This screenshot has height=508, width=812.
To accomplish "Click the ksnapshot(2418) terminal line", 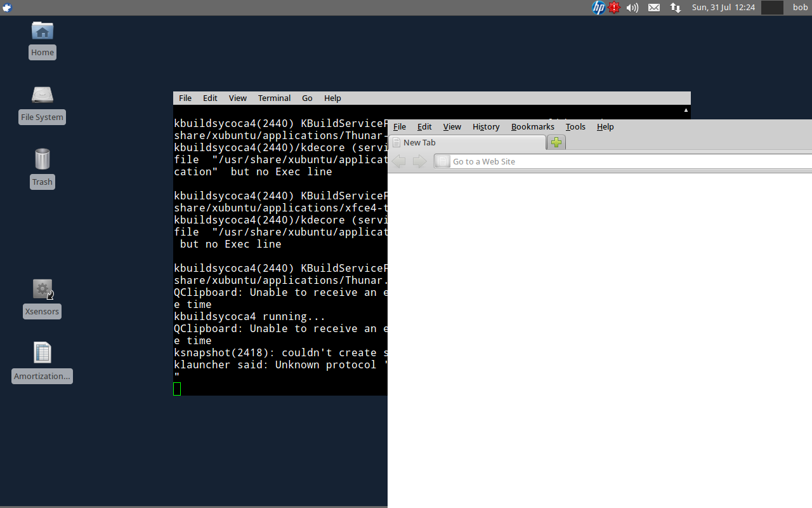I will pyautogui.click(x=280, y=352).
